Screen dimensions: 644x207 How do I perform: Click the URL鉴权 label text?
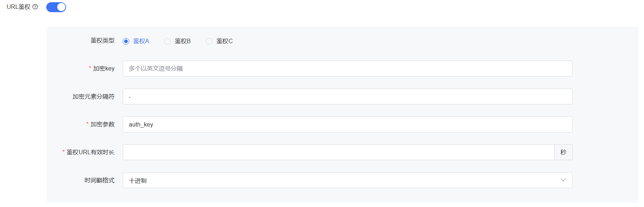pos(18,7)
